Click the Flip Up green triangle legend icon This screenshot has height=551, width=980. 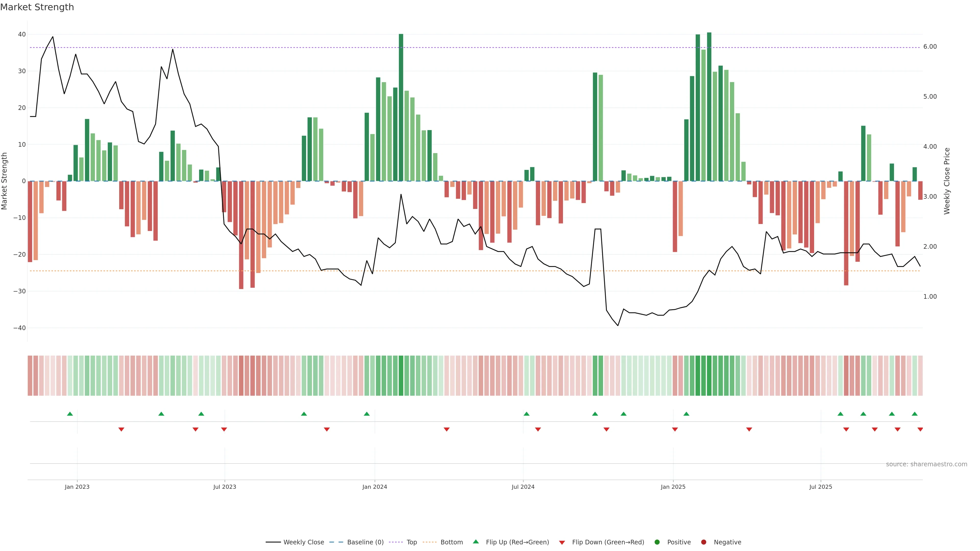pos(475,542)
